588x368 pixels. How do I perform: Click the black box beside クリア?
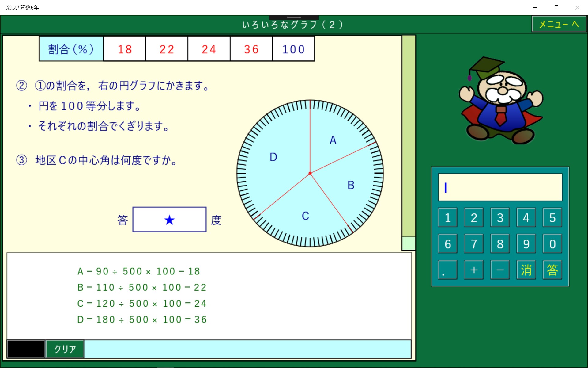26,349
